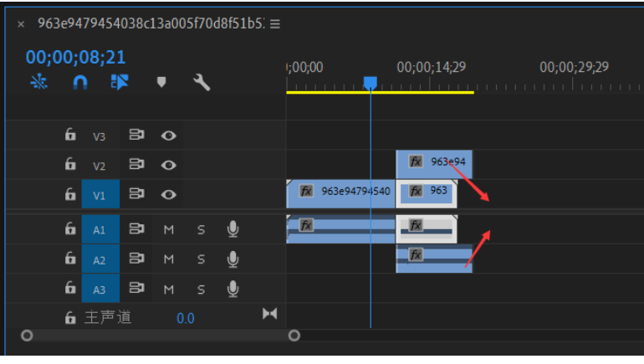The height and width of the screenshot is (364, 644).
Task: Click ruler at 00;00;29;29 timecode
Action: pos(575,67)
